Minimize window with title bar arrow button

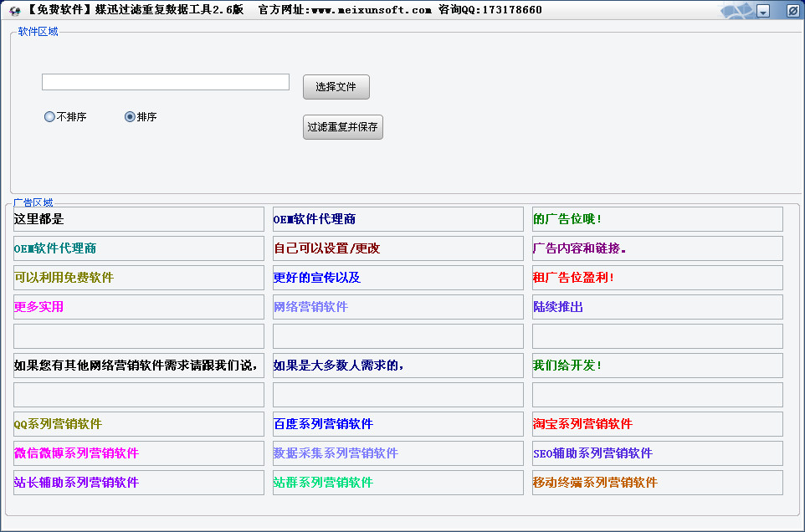click(763, 11)
